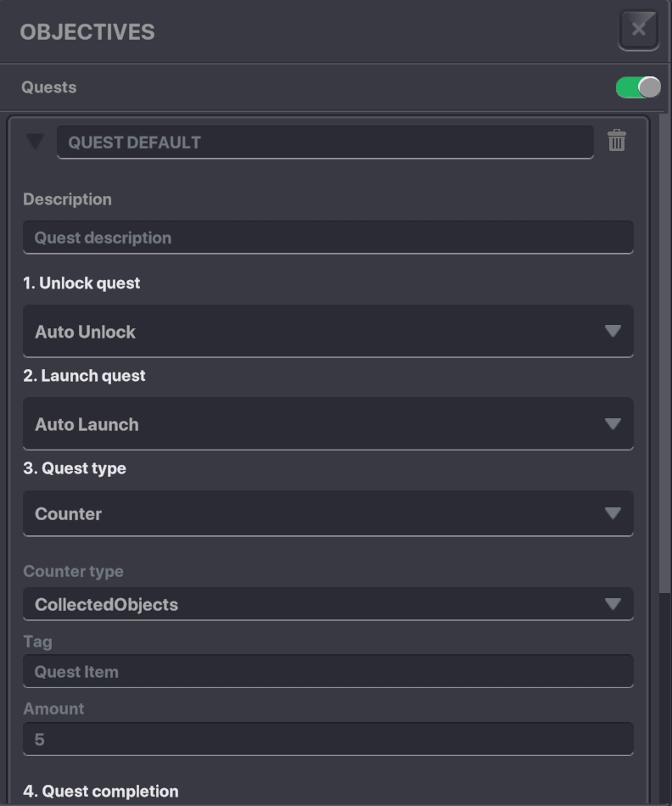Image resolution: width=672 pixels, height=806 pixels.
Task: Click the OBJECTIVES panel title
Action: tap(87, 32)
